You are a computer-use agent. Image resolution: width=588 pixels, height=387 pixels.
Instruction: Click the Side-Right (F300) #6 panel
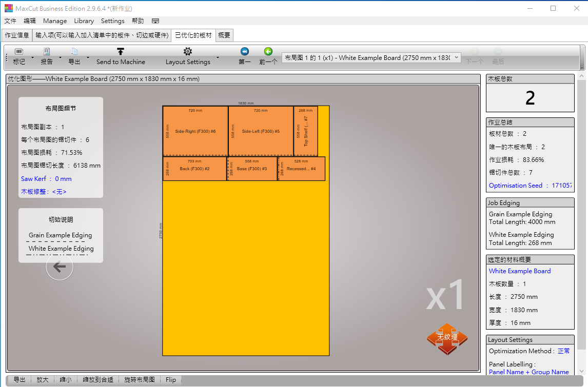pos(195,131)
